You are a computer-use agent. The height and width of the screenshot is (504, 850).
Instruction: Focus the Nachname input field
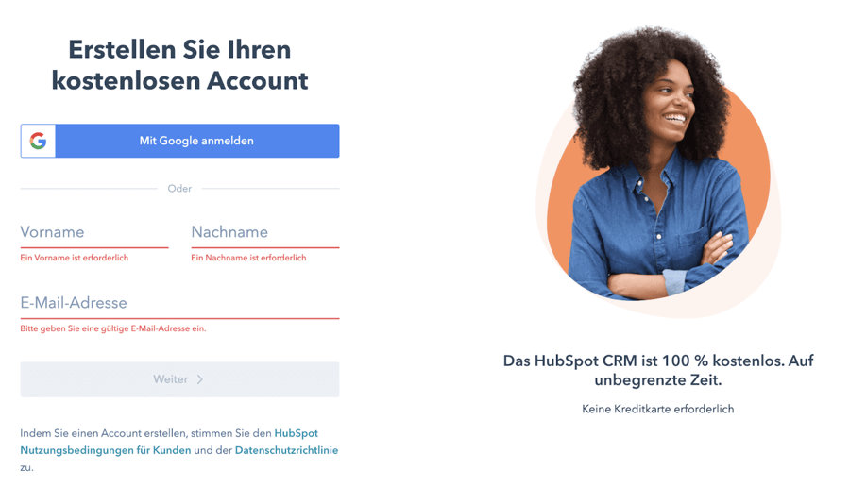tap(265, 232)
